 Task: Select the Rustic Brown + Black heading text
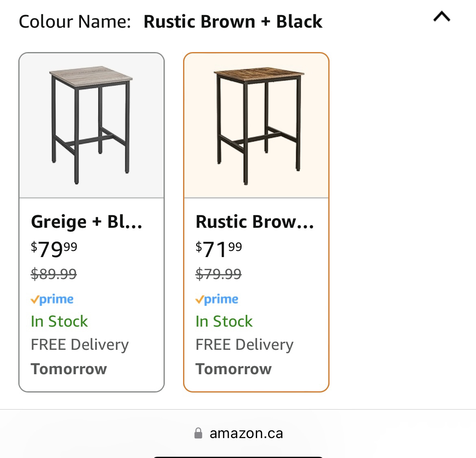coord(233,22)
